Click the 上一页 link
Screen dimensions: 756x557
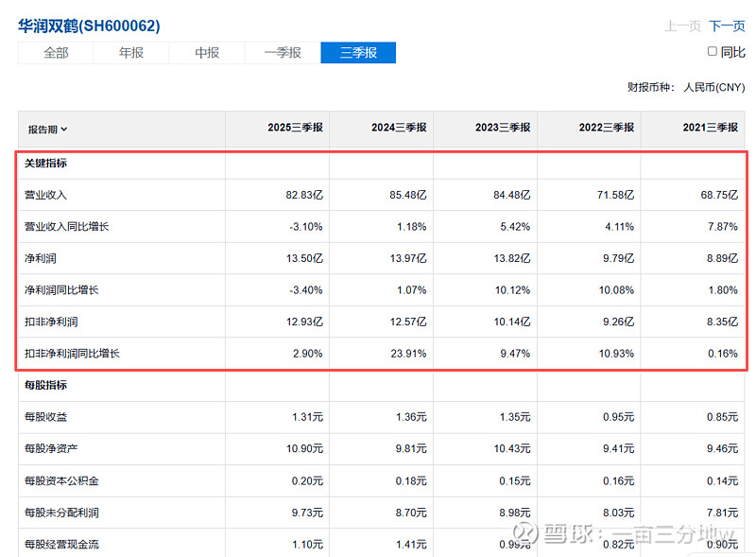[683, 26]
